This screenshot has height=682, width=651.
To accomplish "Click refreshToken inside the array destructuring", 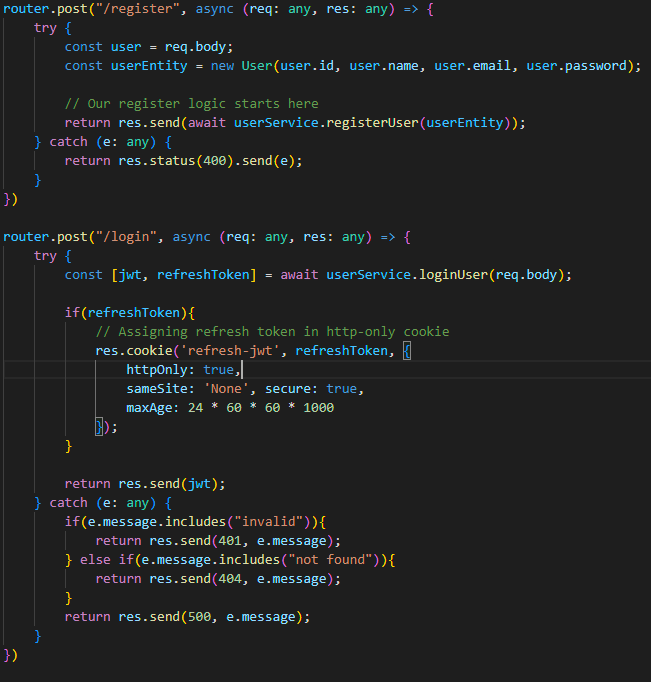I will point(203,275).
